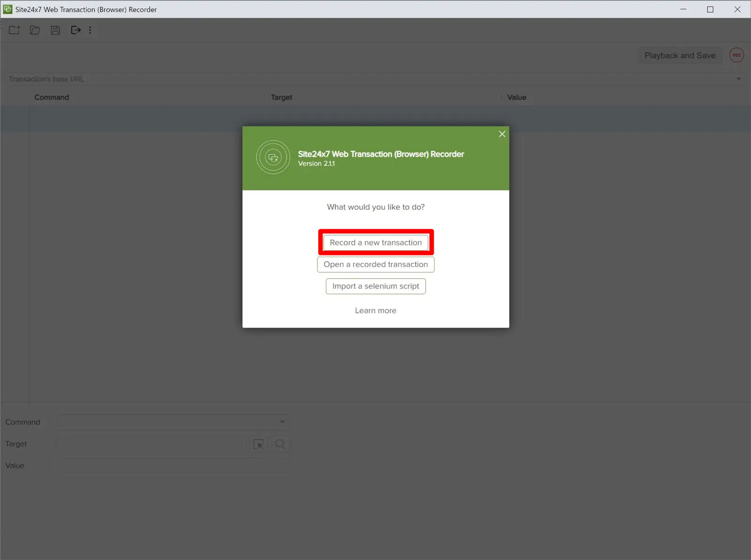Screen dimensions: 751x560
Task: Click the Playback and Save button
Action: tap(680, 55)
